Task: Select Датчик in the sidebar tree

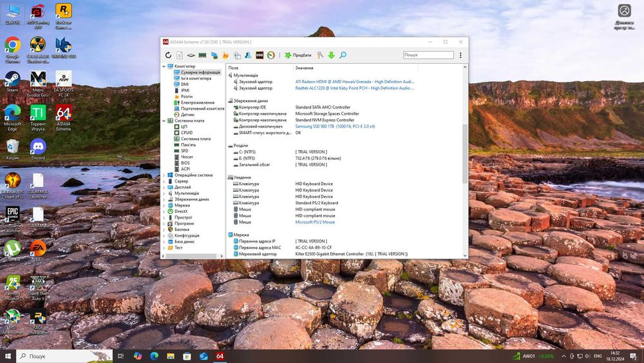Action: pyautogui.click(x=187, y=115)
